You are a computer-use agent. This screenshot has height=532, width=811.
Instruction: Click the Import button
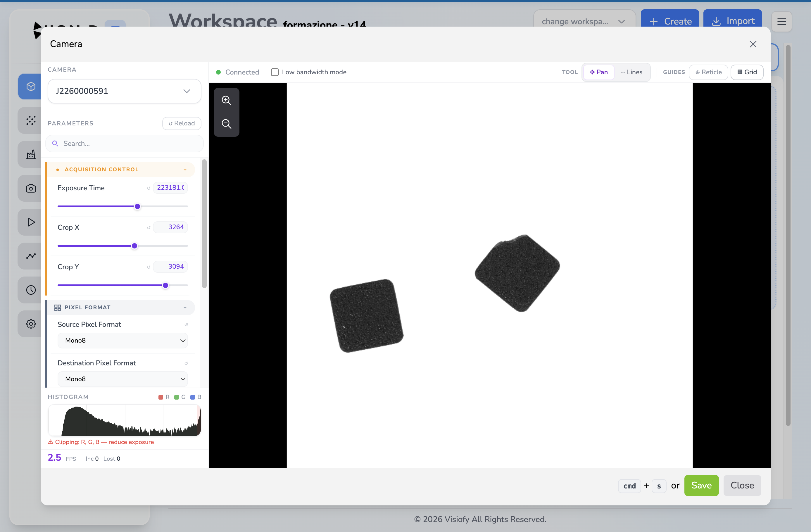(x=732, y=21)
